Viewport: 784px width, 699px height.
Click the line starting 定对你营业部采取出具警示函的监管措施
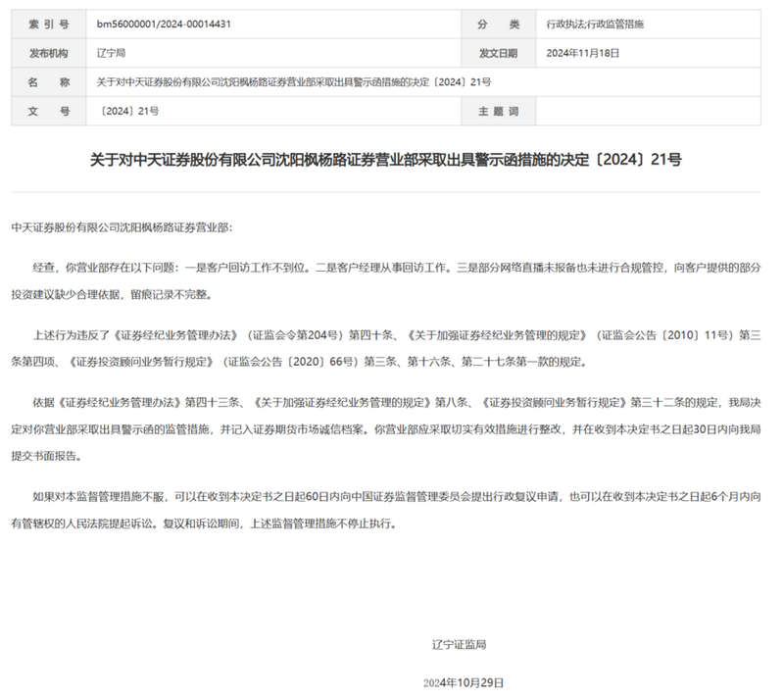click(386, 429)
